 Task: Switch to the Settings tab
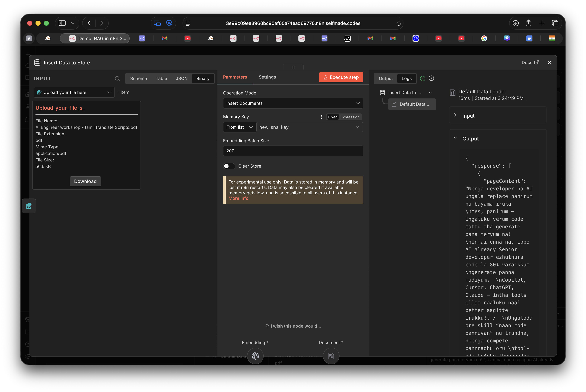tap(267, 77)
